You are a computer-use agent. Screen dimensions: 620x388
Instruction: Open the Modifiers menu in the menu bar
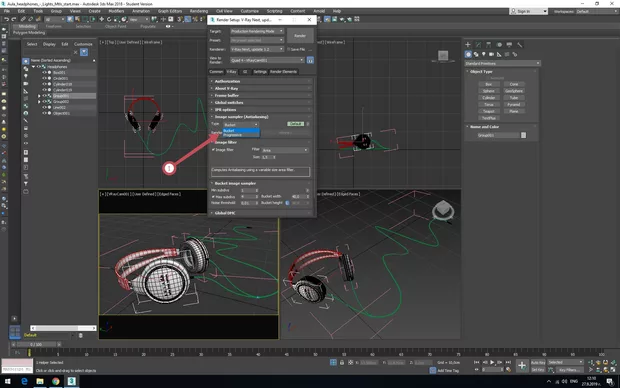[116, 11]
